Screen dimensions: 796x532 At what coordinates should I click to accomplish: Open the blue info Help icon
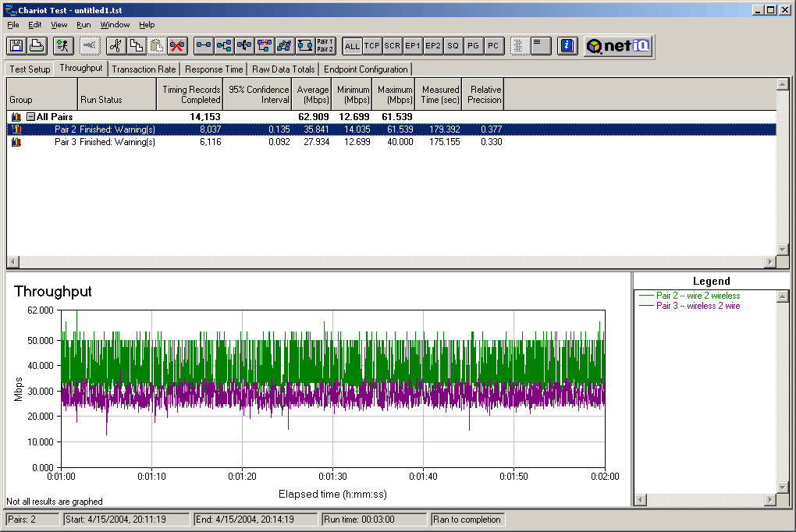click(x=567, y=46)
